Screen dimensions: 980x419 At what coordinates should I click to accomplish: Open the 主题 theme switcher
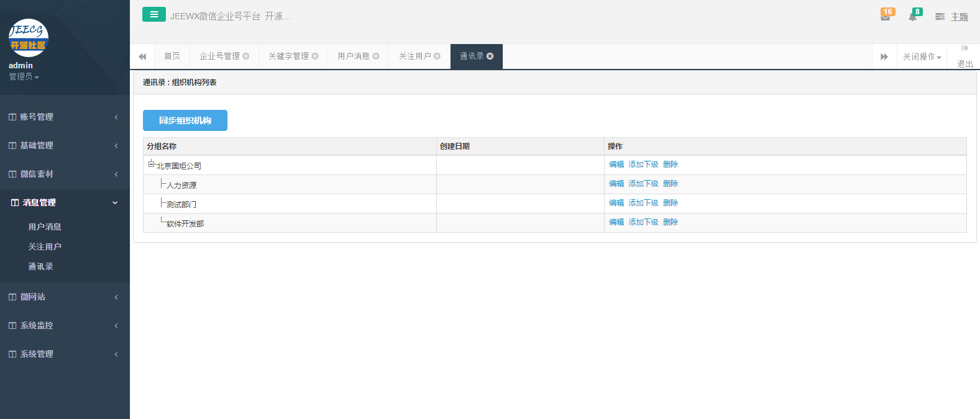952,17
